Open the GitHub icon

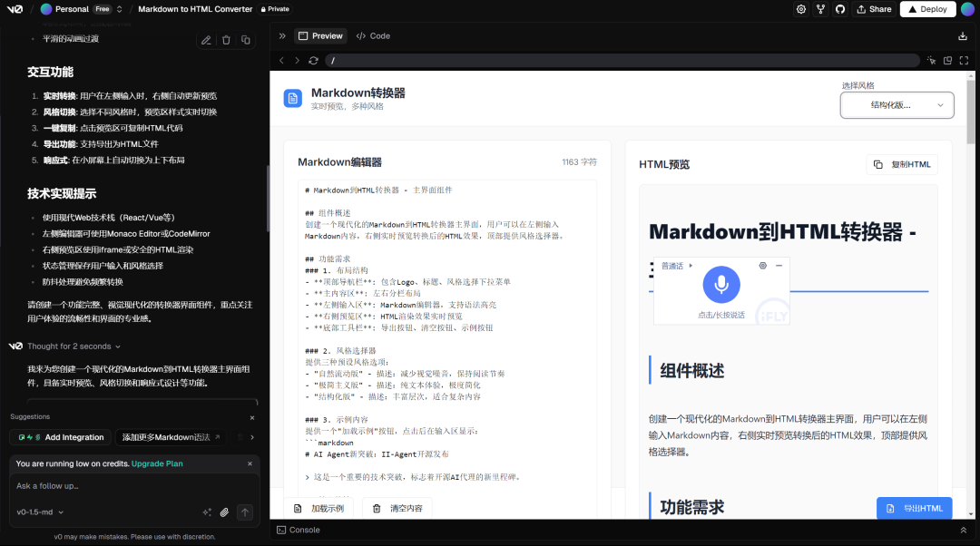coord(840,9)
